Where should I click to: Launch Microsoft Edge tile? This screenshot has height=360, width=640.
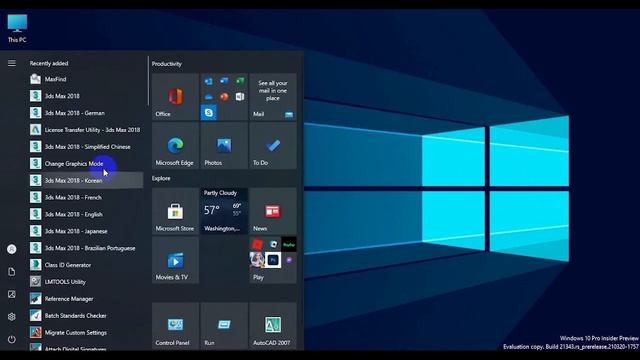coord(176,146)
